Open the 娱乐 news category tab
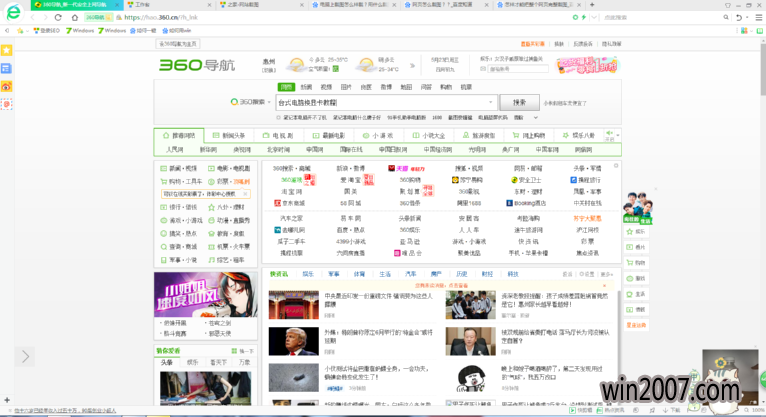The image size is (766, 417). 308,274
